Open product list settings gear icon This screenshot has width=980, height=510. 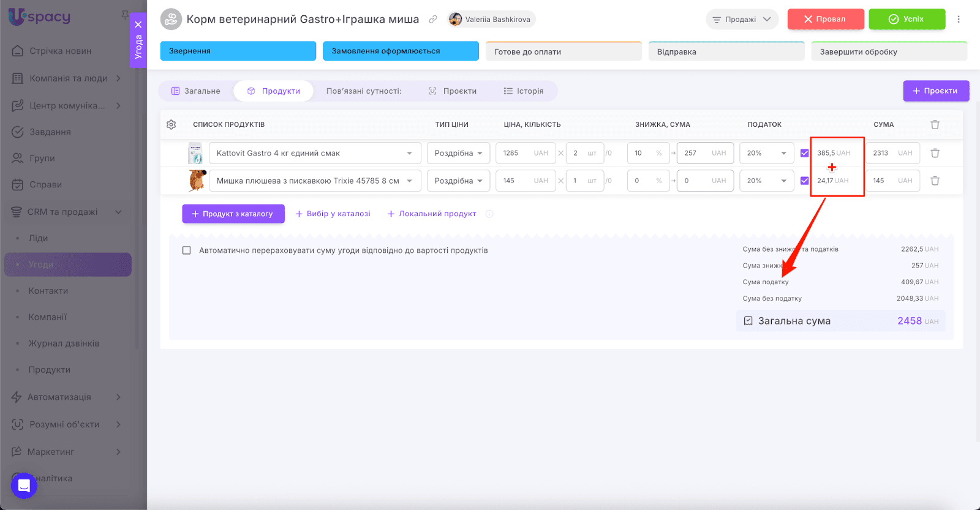click(171, 124)
